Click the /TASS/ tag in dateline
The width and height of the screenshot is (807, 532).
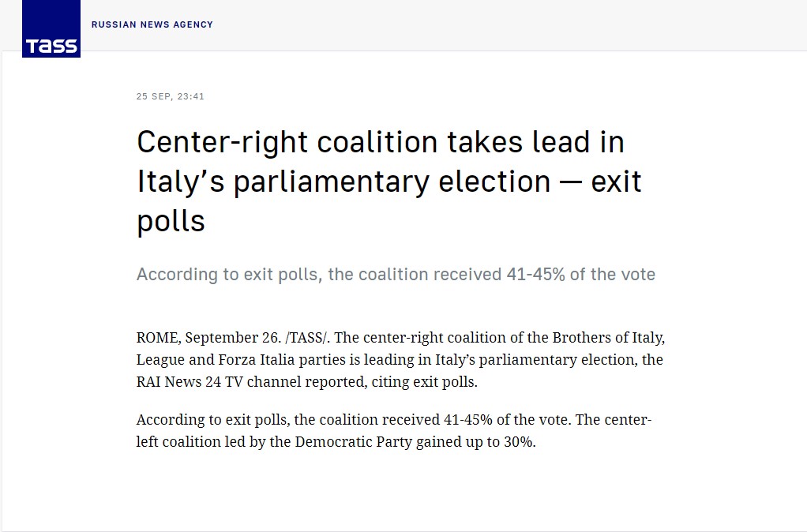(307, 338)
